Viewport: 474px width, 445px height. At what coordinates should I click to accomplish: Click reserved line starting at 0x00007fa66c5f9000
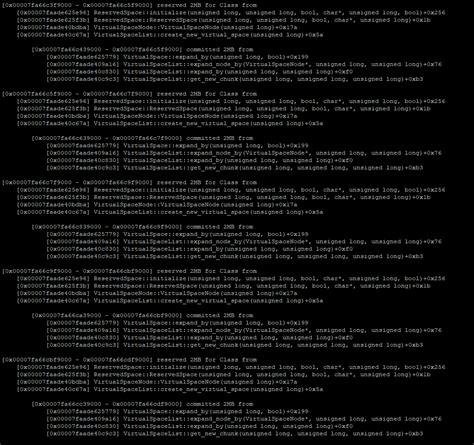129,94
